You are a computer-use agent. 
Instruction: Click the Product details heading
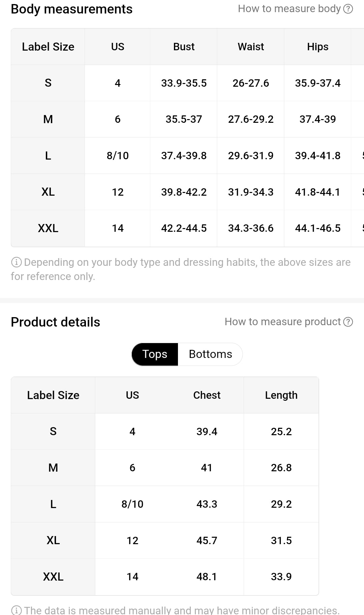tap(56, 322)
